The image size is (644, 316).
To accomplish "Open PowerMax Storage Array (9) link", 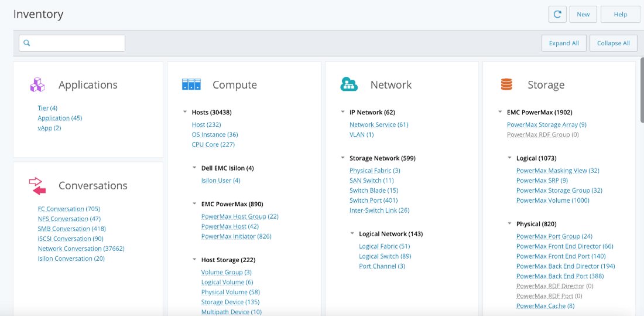I will 547,124.
